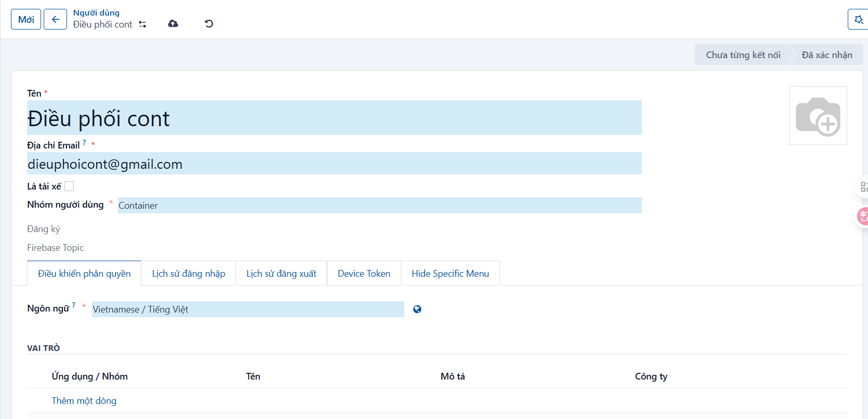Click the back arrow button
The height and width of the screenshot is (419, 868).
point(55,19)
